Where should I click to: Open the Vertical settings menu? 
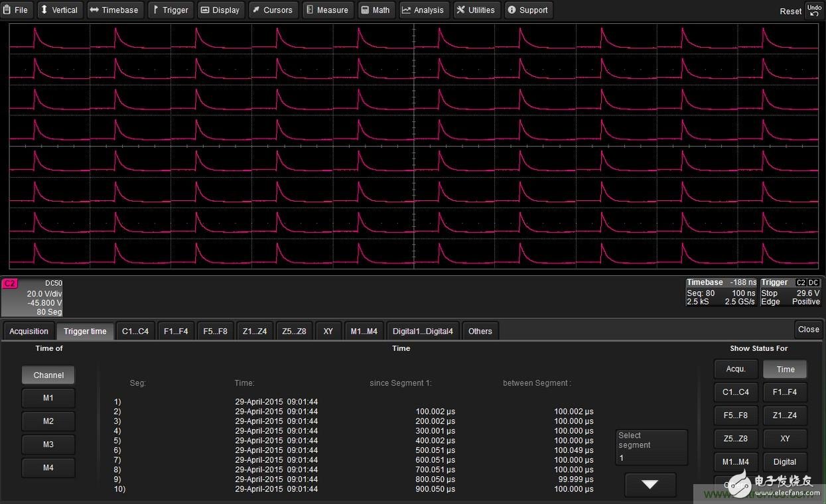click(x=58, y=10)
